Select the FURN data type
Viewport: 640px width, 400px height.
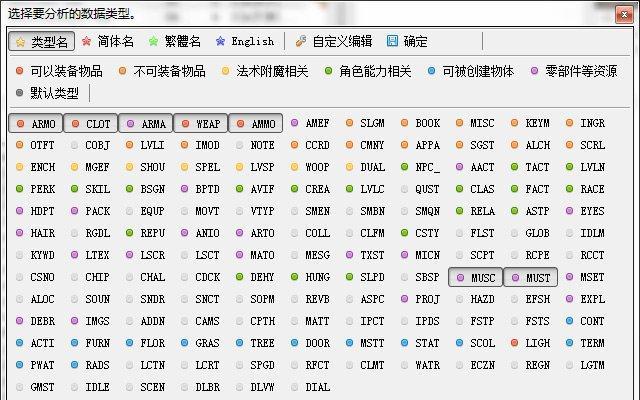[x=91, y=344]
